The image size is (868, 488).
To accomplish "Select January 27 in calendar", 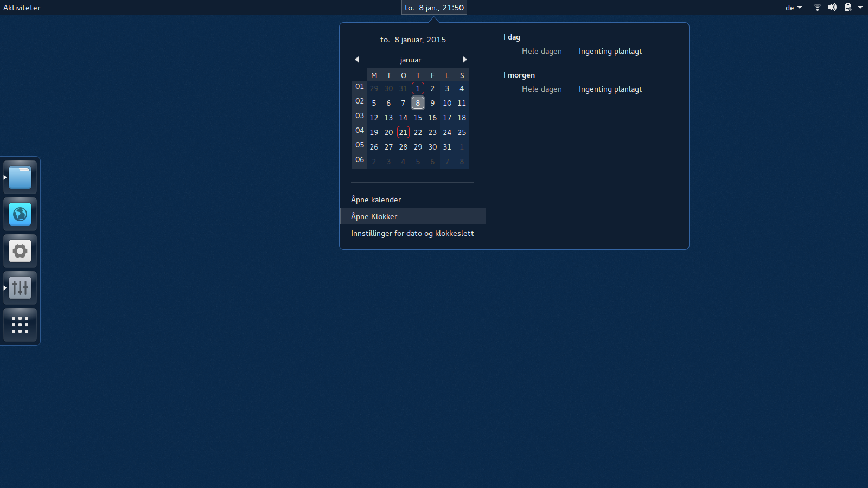I will tap(388, 147).
